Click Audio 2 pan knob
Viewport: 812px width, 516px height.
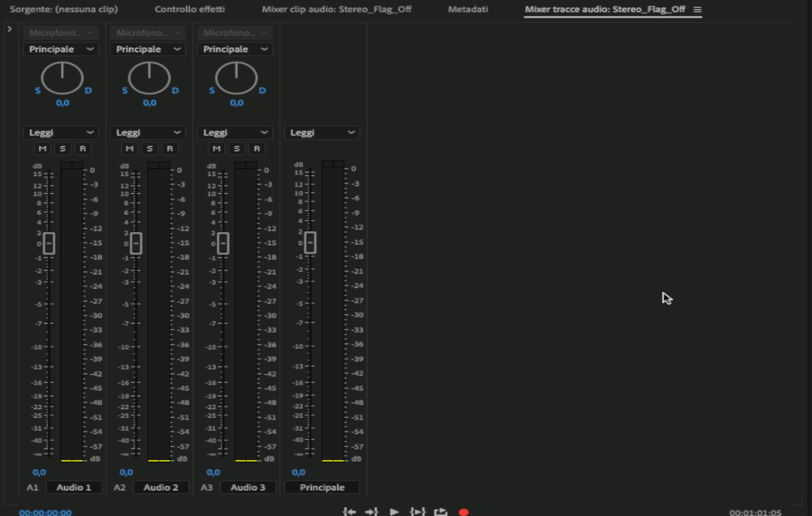[149, 78]
